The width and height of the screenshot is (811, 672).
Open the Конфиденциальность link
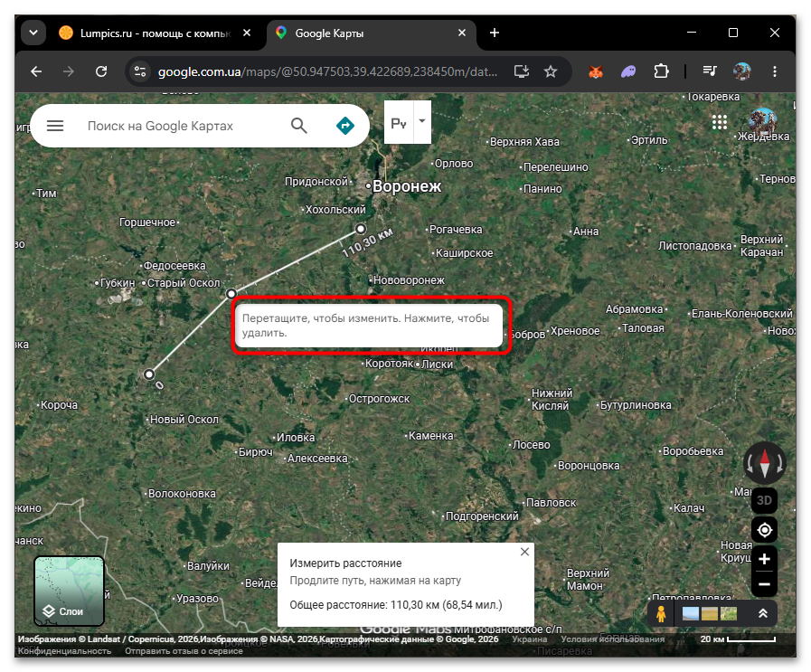point(65,651)
